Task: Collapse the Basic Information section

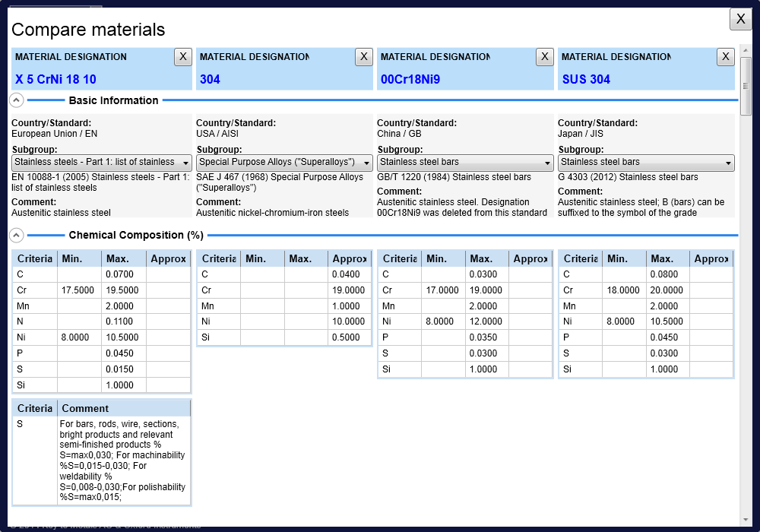Action: (x=16, y=100)
